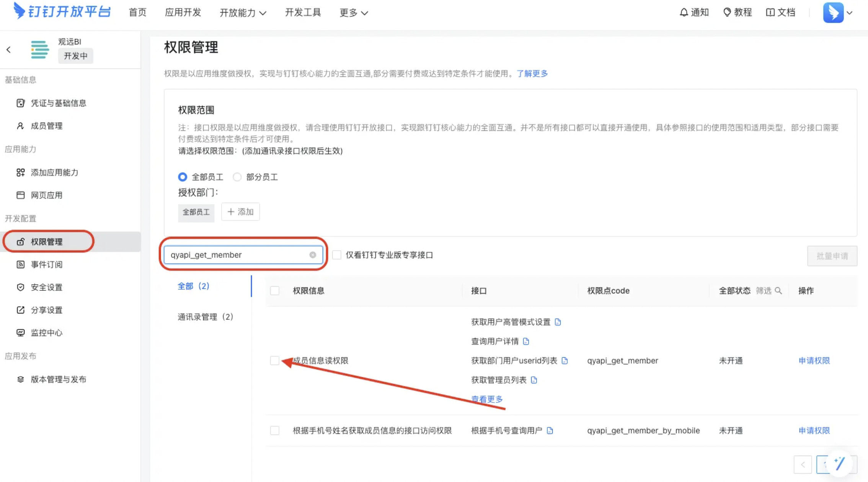Click the clear icon in search field

[313, 255]
